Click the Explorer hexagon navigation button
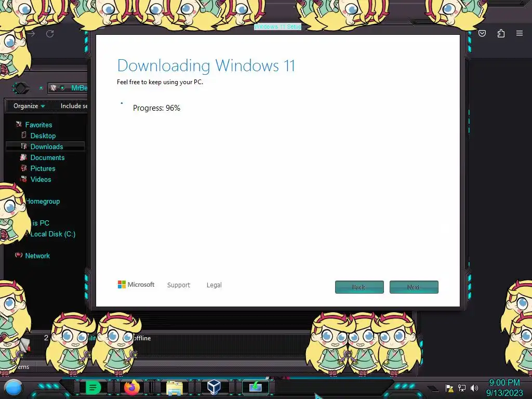The width and height of the screenshot is (532, 399). pos(21,88)
